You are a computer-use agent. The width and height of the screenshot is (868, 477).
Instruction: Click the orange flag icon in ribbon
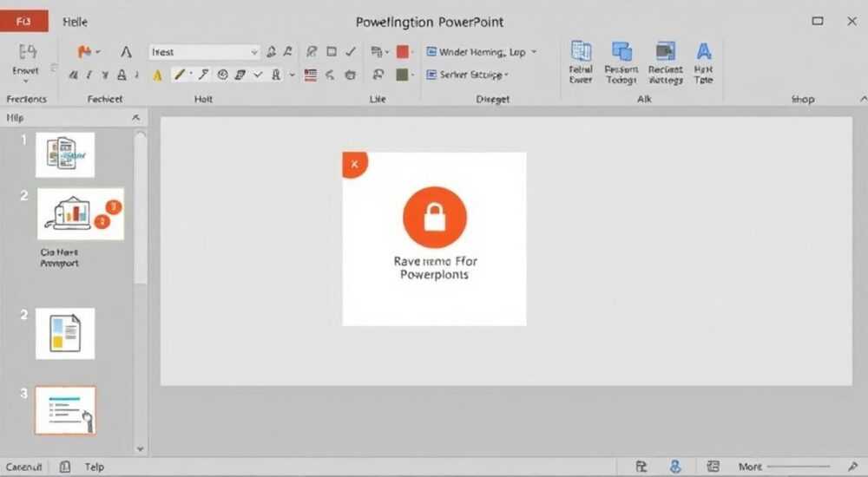[85, 51]
